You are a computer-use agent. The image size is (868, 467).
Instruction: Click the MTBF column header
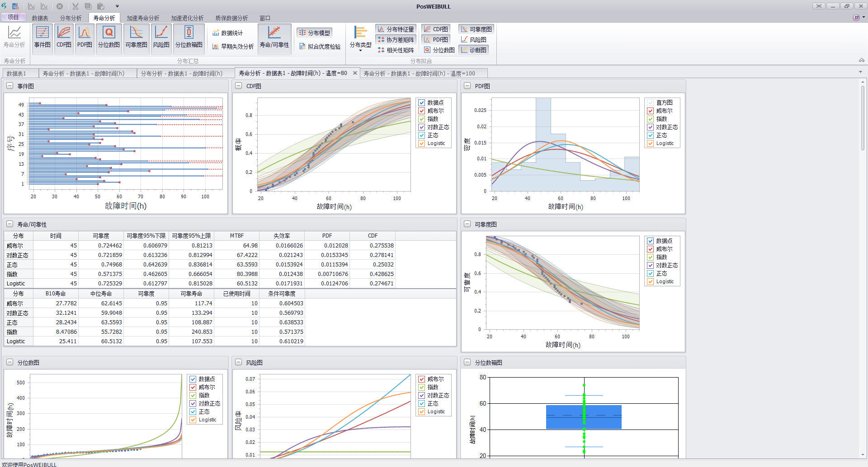click(x=236, y=236)
